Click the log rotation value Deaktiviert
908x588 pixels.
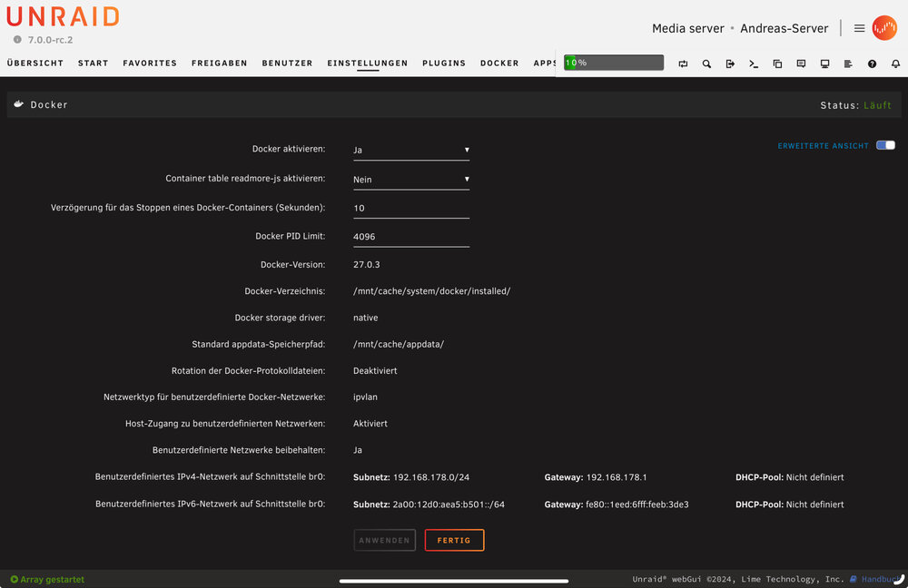tap(375, 370)
